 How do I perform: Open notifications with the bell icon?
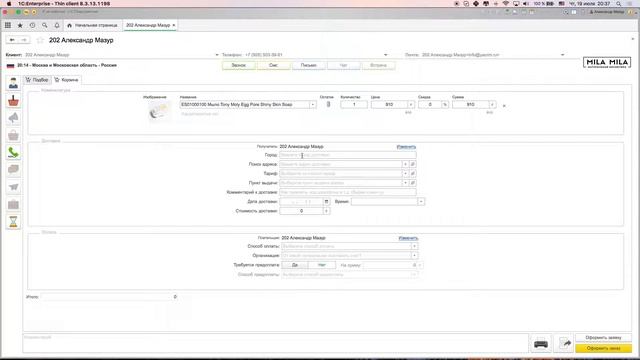(57, 25)
